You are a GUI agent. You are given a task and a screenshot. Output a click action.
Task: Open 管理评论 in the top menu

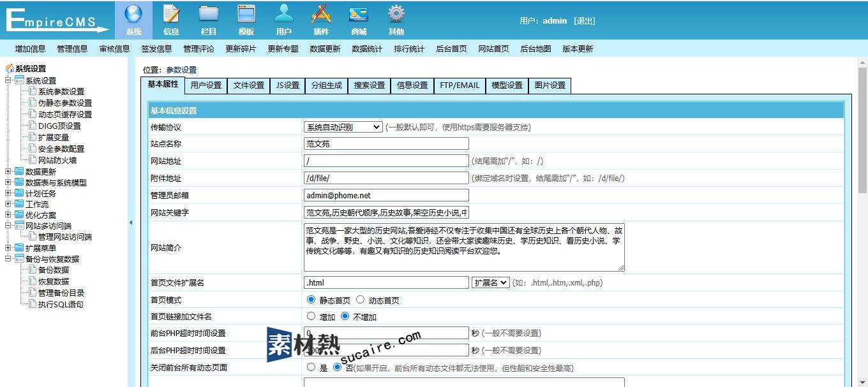coord(198,48)
